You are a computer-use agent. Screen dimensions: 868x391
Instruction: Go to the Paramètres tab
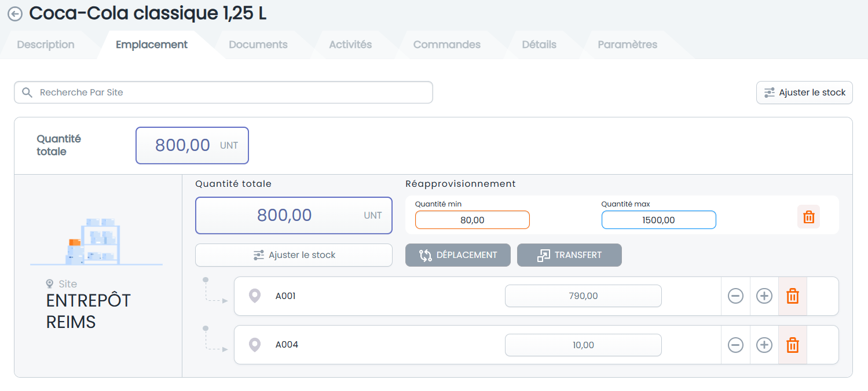click(x=628, y=45)
